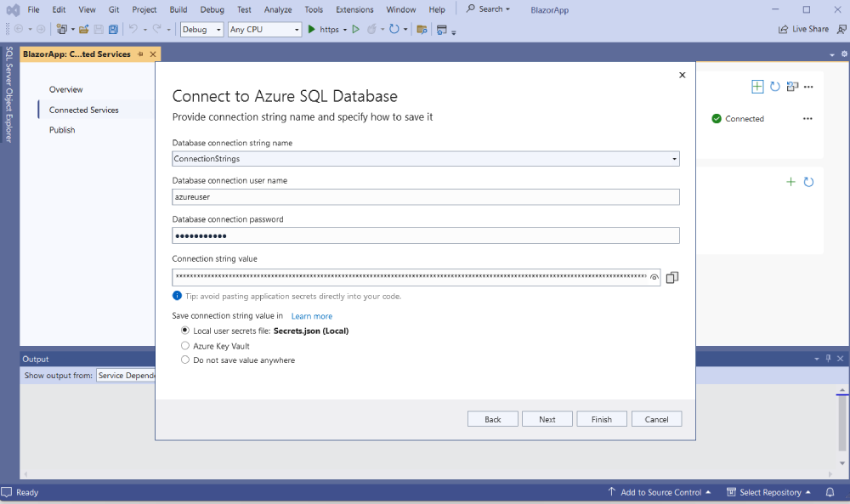The width and height of the screenshot is (850, 504).
Task: Open the Extensions menu
Action: click(354, 9)
